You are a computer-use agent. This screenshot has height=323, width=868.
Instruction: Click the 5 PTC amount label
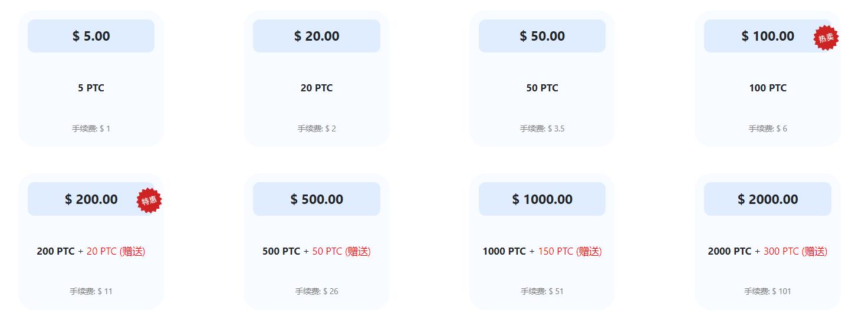point(91,88)
